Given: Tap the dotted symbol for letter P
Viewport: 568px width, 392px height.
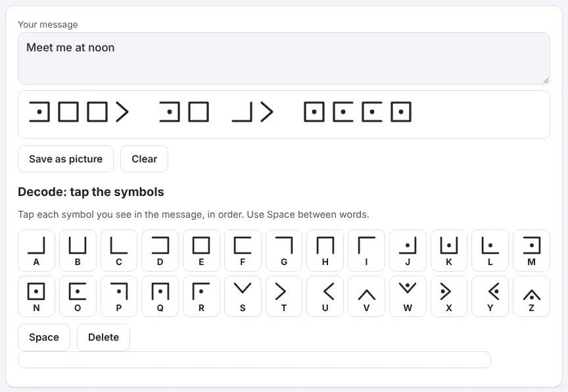Looking at the screenshot, I should click(x=119, y=297).
